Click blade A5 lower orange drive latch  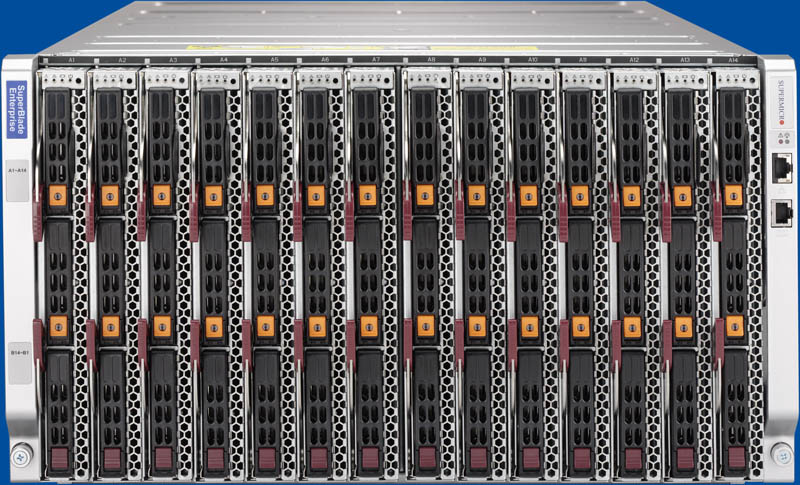click(x=265, y=326)
